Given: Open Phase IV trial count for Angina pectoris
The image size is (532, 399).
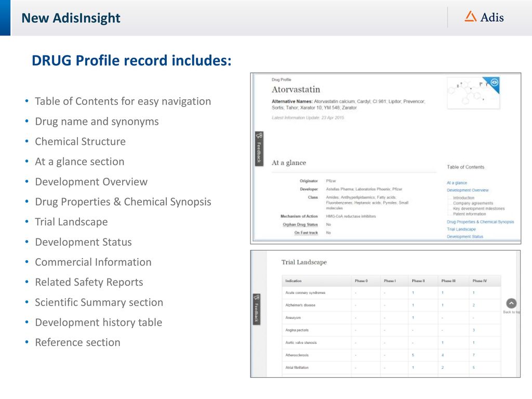Looking at the screenshot, I should (x=474, y=330).
